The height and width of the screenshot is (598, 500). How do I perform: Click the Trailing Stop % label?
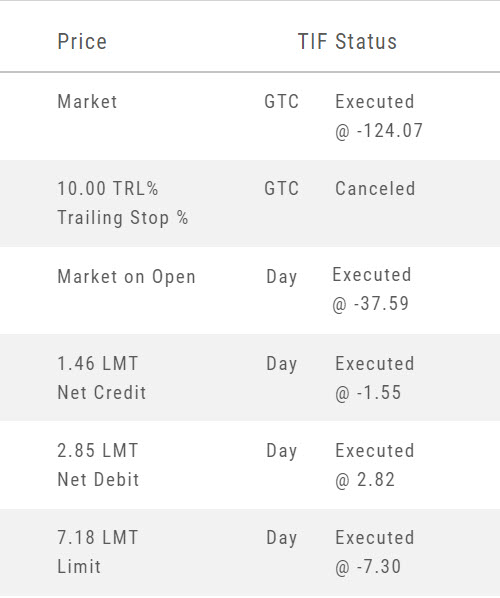[123, 218]
